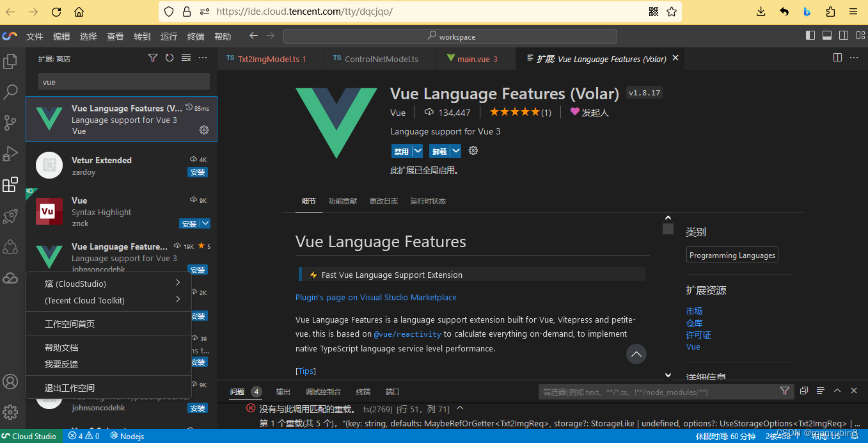Open the Explorer view in activity bar
Screen dimensions: 868x443
pyautogui.click(x=10, y=61)
